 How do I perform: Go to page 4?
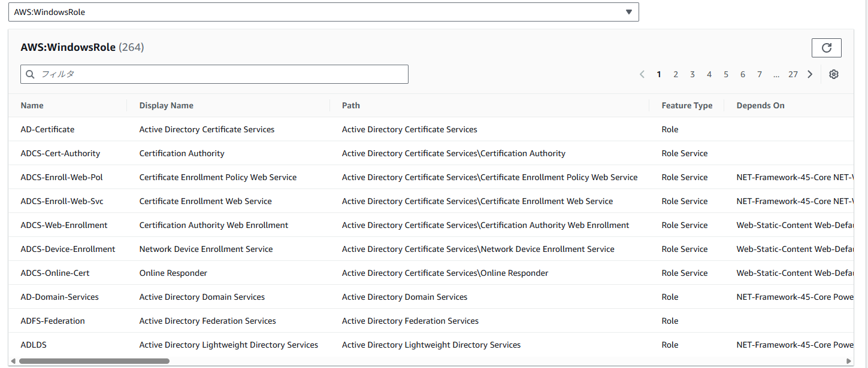pos(709,74)
